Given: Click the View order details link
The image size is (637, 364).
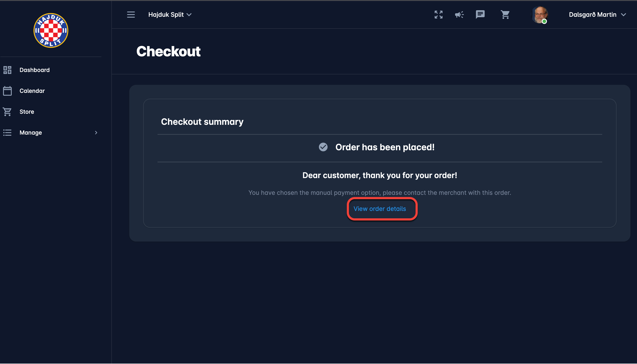Looking at the screenshot, I should 380,209.
